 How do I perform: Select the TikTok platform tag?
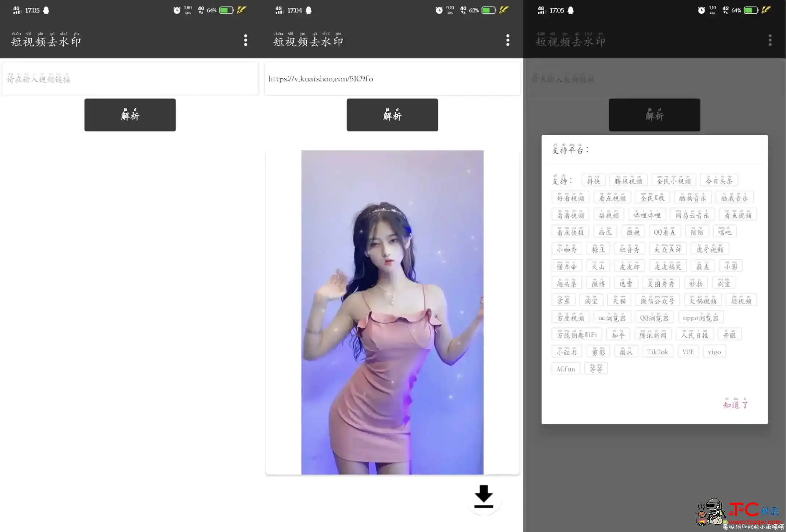pos(657,352)
